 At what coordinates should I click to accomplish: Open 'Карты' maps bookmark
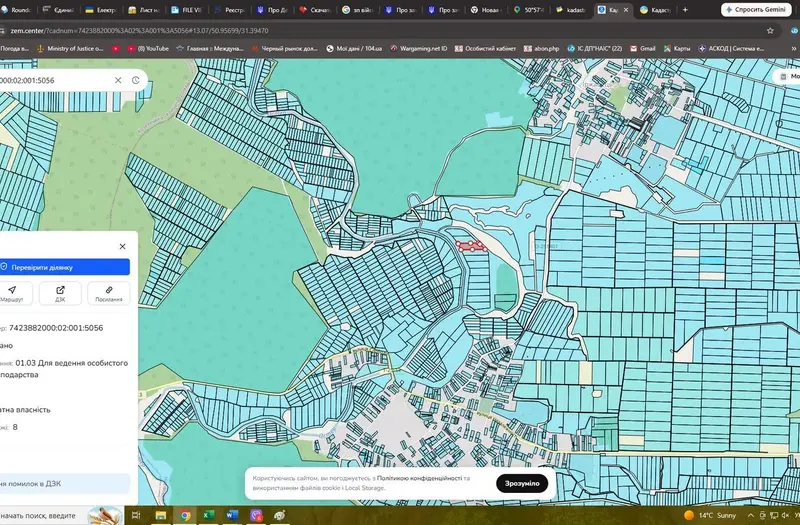(x=677, y=48)
